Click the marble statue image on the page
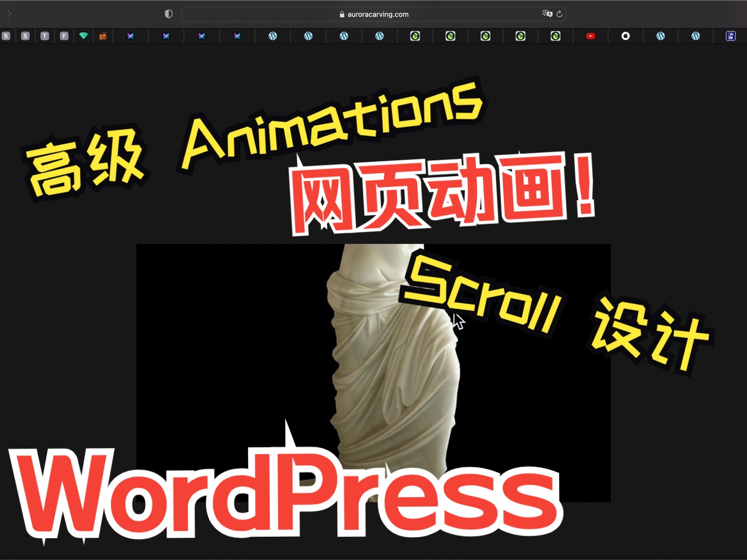The width and height of the screenshot is (747, 560). tap(374, 373)
